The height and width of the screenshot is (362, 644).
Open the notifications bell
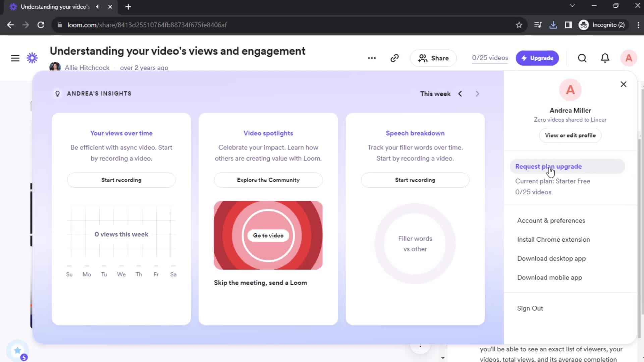(x=605, y=58)
